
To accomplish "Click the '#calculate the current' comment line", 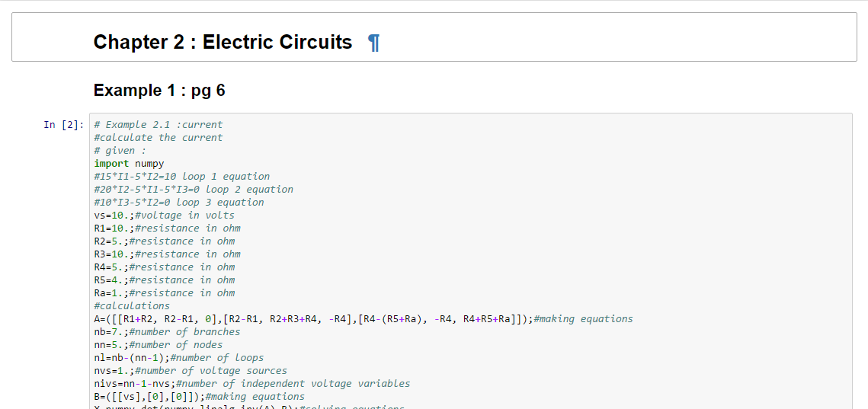I will tap(158, 138).
